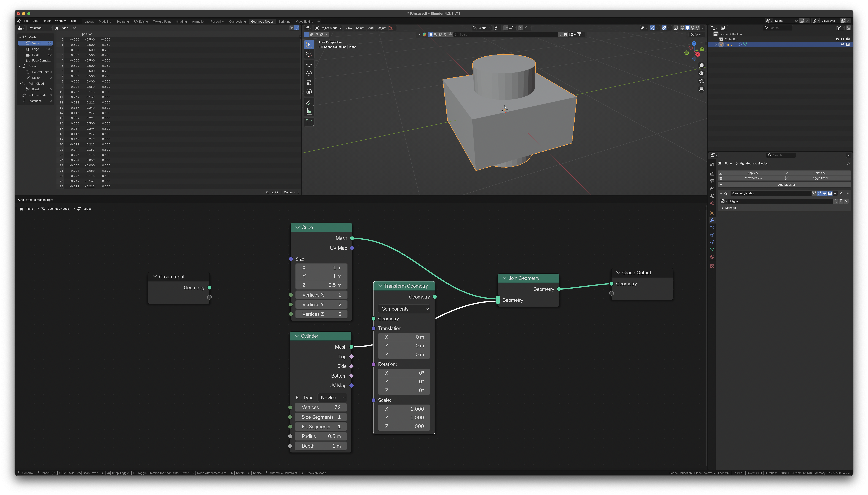Open the Render properties tab
868x495 pixels.
[712, 174]
